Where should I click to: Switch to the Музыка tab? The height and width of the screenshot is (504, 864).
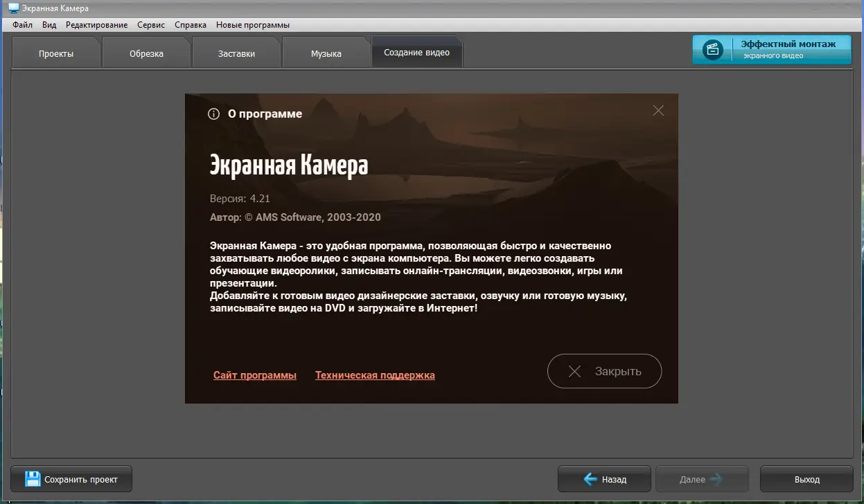326,51
